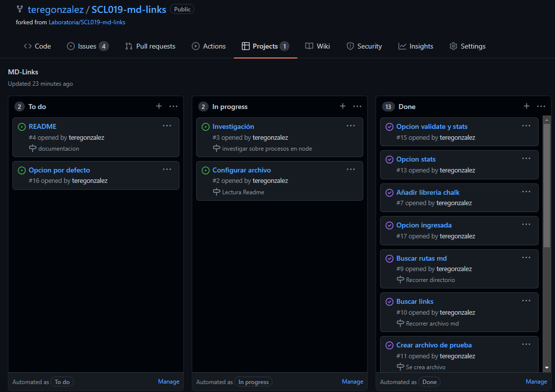
Task: Open the Opcion validate y stats issue
Action: [432, 126]
